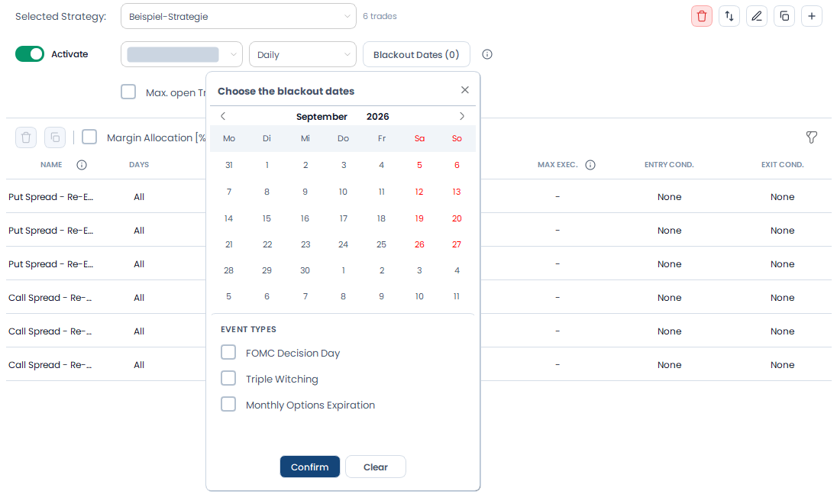Show info tooltip next to NAME column
The image size is (837, 504).
pyautogui.click(x=82, y=165)
